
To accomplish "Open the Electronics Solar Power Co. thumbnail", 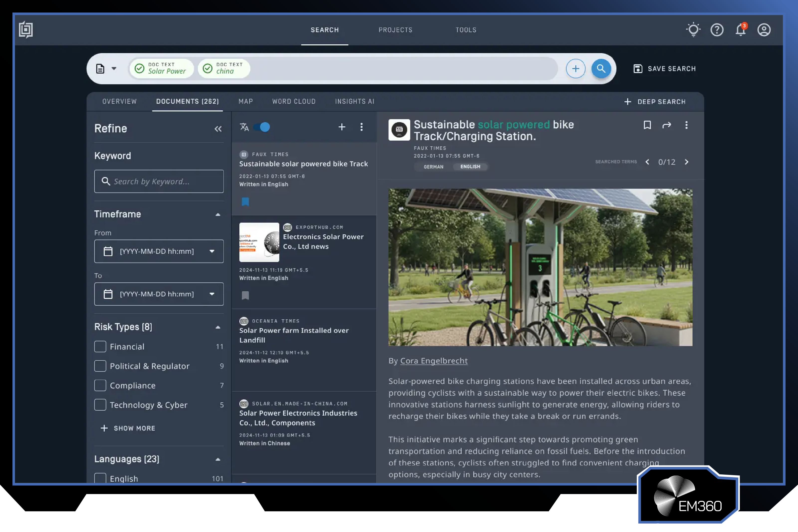I will coord(259,242).
